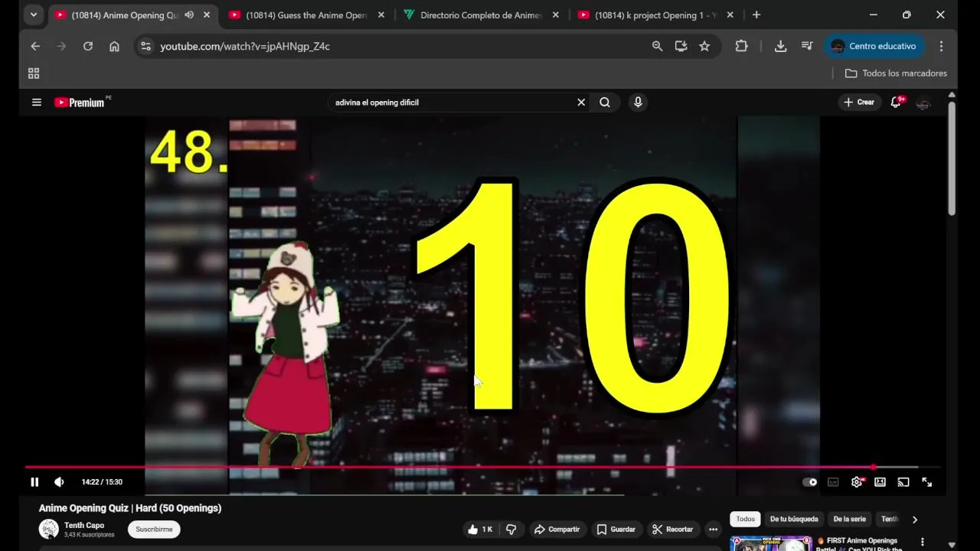Install app icon in address bar

click(x=681, y=47)
